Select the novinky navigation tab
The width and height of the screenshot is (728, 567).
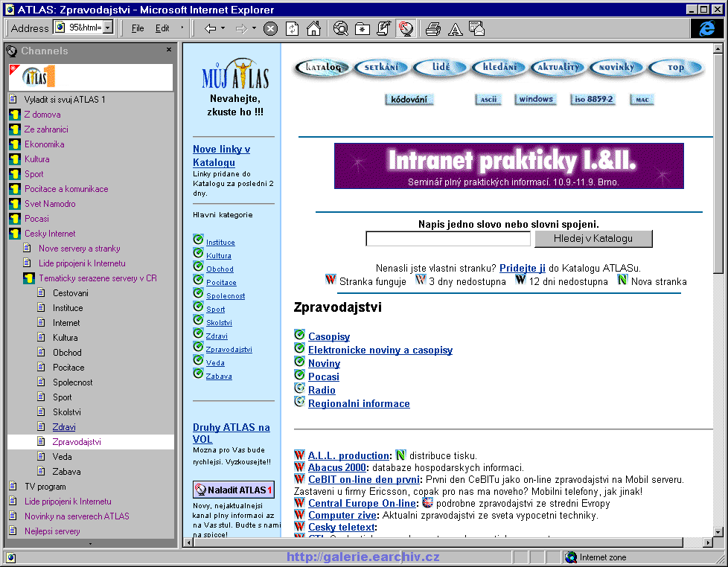coord(616,67)
